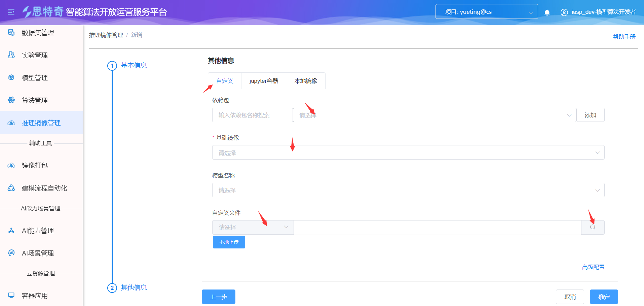Screen dimensions: 644x306
Task: Click the user avatar icon
Action: (x=564, y=12)
